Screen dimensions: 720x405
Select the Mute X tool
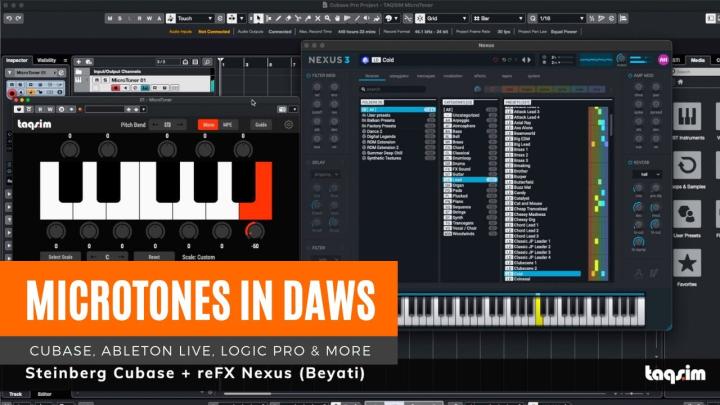click(x=317, y=18)
